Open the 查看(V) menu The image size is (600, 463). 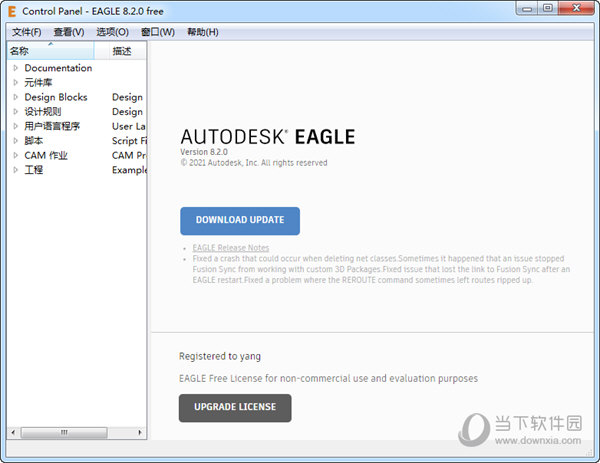pos(69,32)
